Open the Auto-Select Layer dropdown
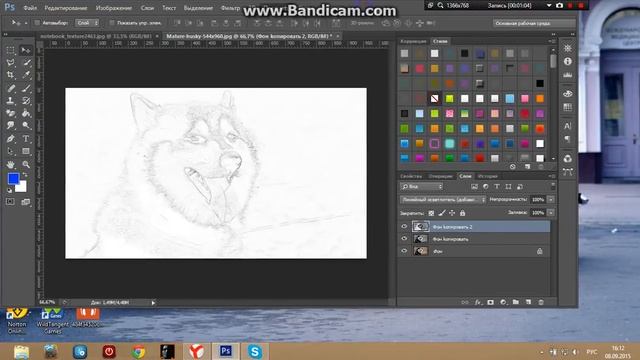This screenshot has width=640, height=360. (x=87, y=23)
